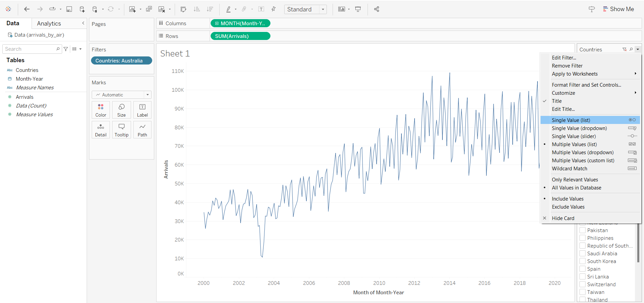Screen dimensions: 644x303
Task: Click the Search fields input box
Action: click(30, 49)
